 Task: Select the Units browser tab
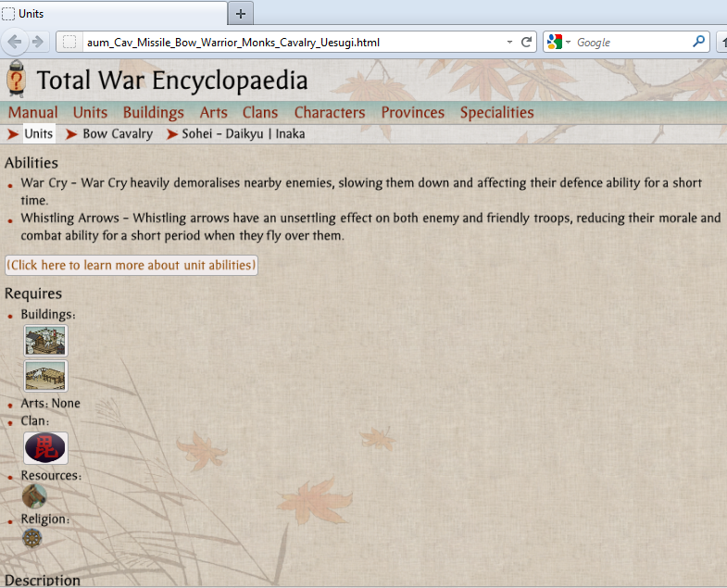pyautogui.click(x=114, y=14)
